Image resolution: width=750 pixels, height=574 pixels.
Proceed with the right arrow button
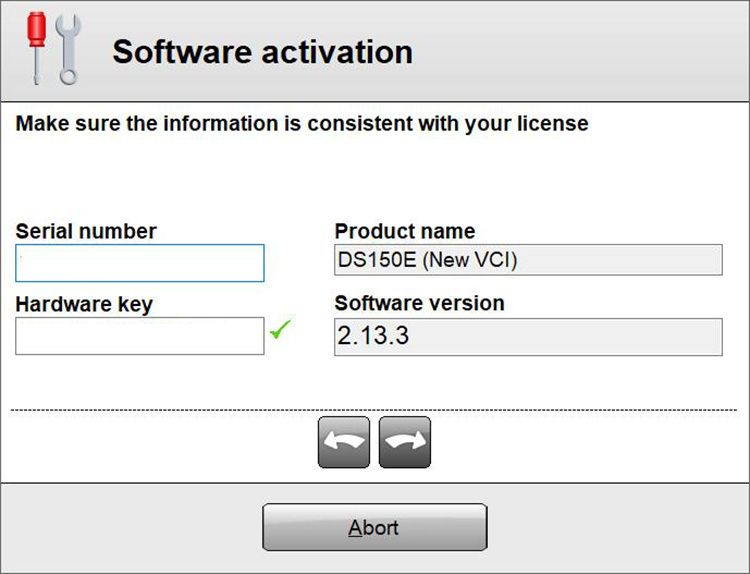click(405, 442)
